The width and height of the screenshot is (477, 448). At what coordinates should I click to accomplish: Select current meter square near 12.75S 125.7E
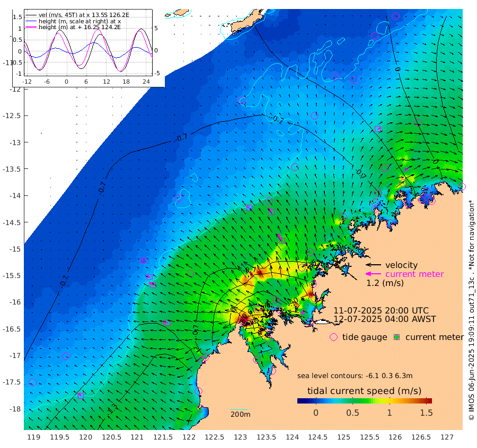click(377, 129)
